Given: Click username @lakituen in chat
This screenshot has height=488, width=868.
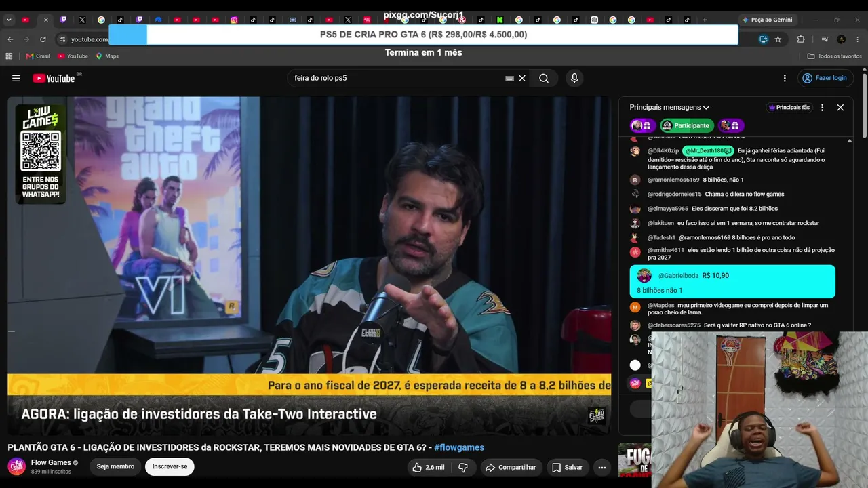Looking at the screenshot, I should (661, 223).
